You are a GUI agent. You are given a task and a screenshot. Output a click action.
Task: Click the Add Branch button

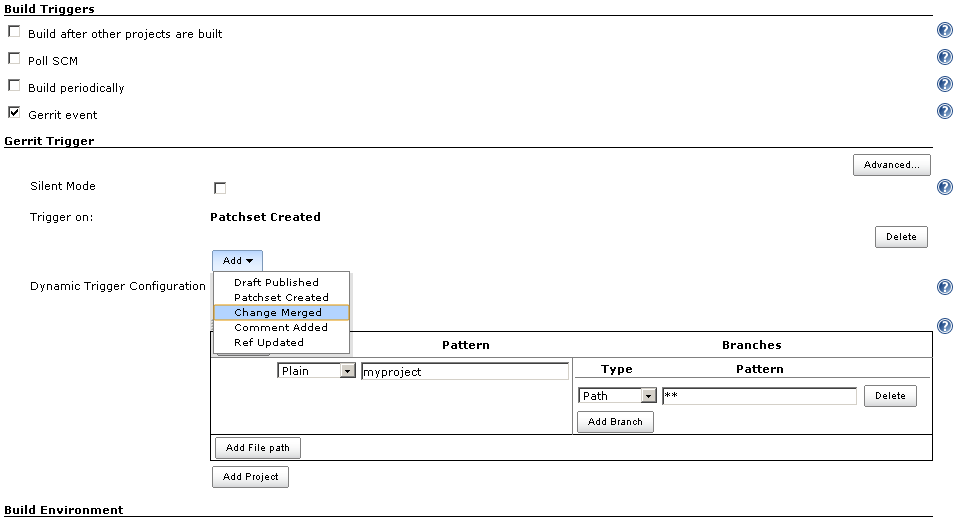615,421
